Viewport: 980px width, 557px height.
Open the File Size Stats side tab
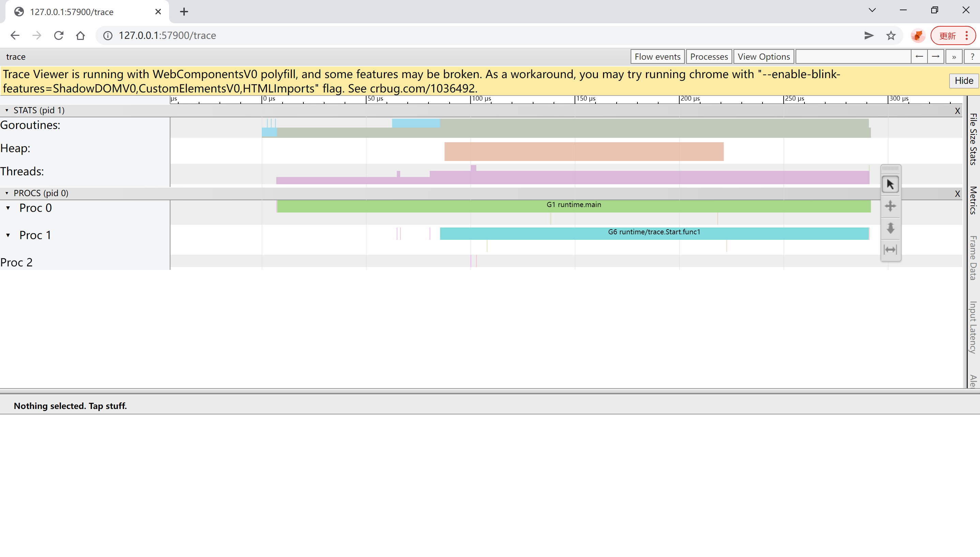click(x=973, y=139)
